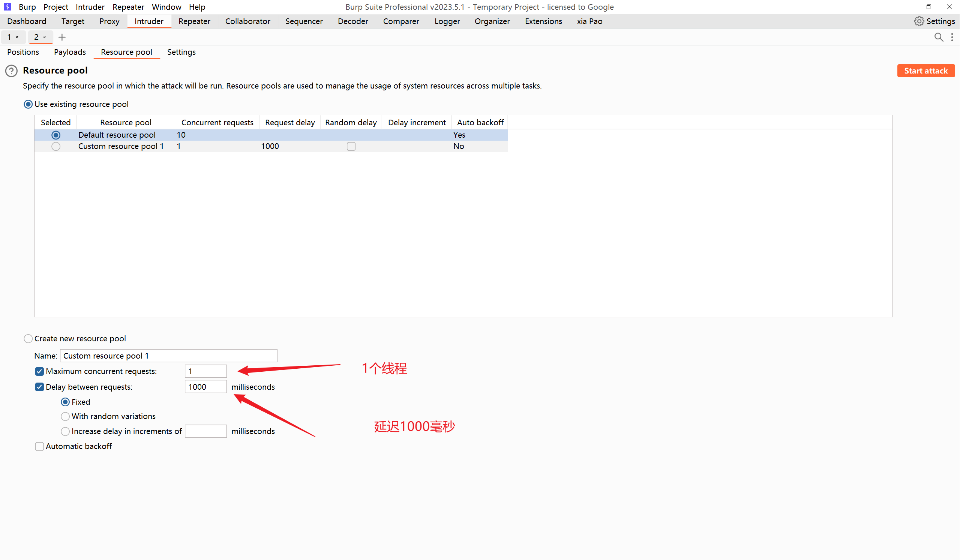The image size is (960, 560).
Task: Click the Resource pool help question icon
Action: (11, 71)
